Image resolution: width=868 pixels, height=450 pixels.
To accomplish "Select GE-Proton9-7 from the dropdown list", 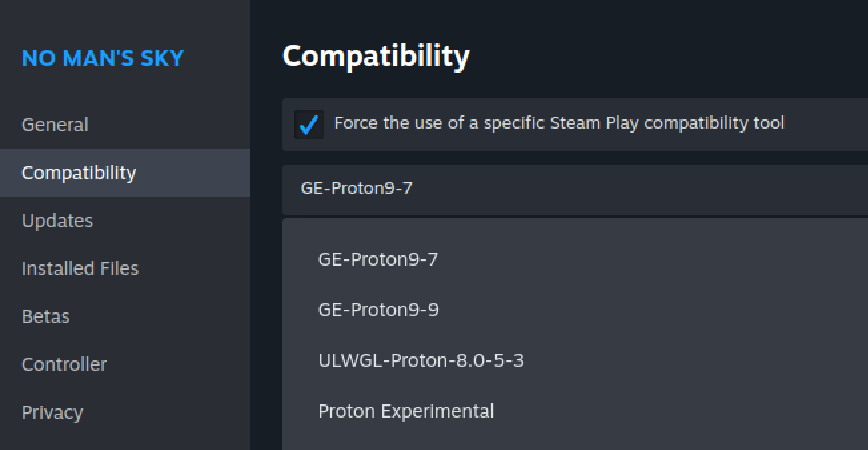I will pos(378,259).
